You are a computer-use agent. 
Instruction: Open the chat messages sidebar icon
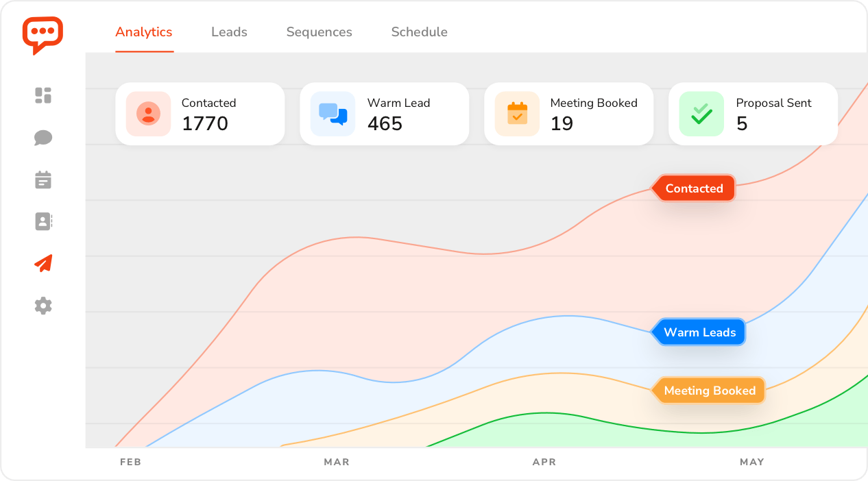tap(43, 138)
